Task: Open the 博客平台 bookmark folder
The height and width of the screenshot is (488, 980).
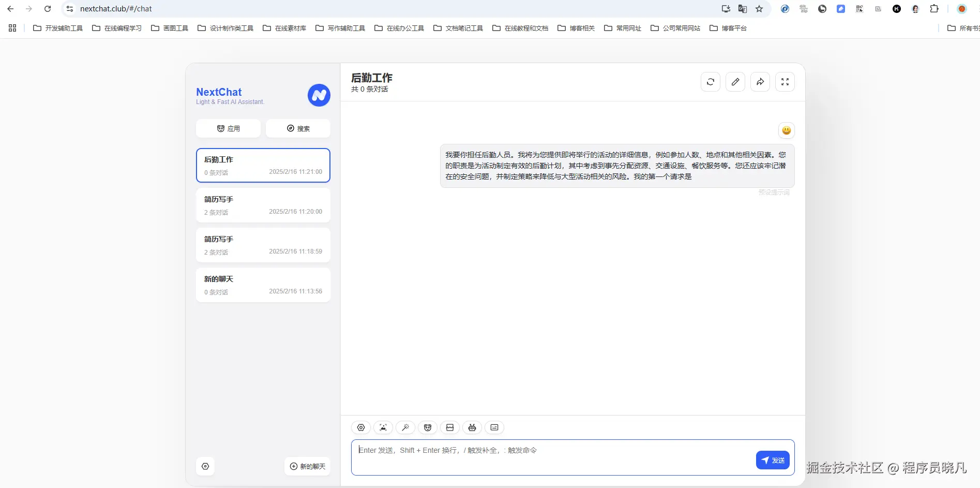Action: [729, 28]
